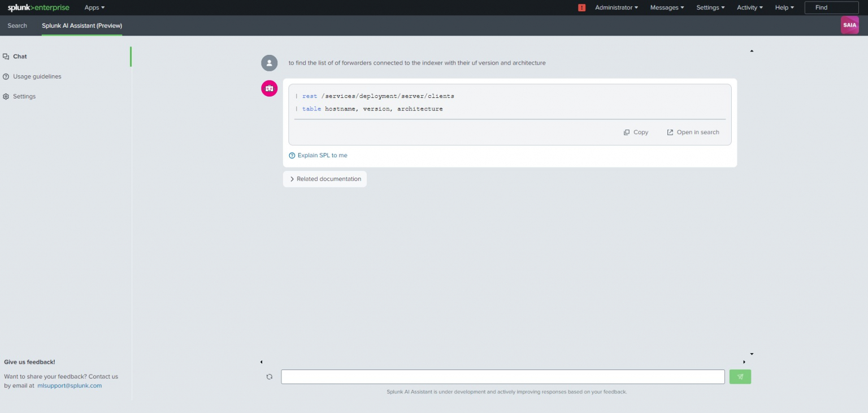This screenshot has height=413, width=868.
Task: Click the user avatar next to the prompt
Action: 269,63
